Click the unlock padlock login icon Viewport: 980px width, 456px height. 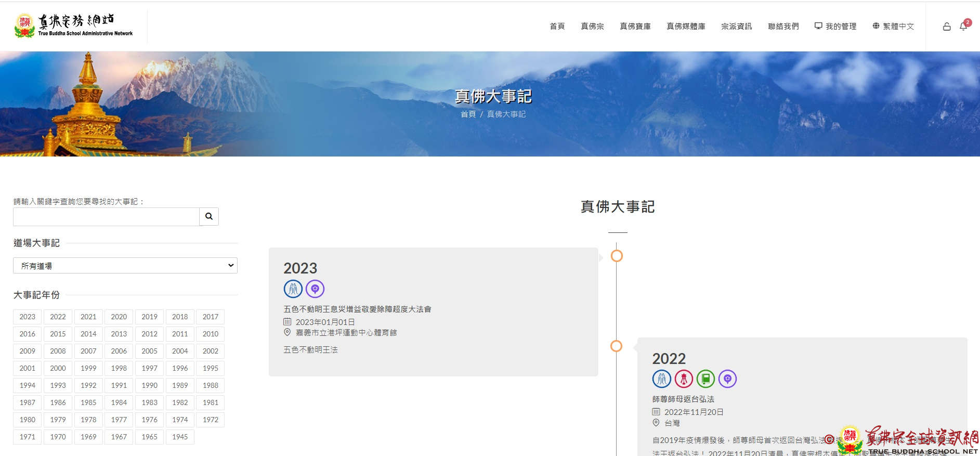[x=947, y=27]
